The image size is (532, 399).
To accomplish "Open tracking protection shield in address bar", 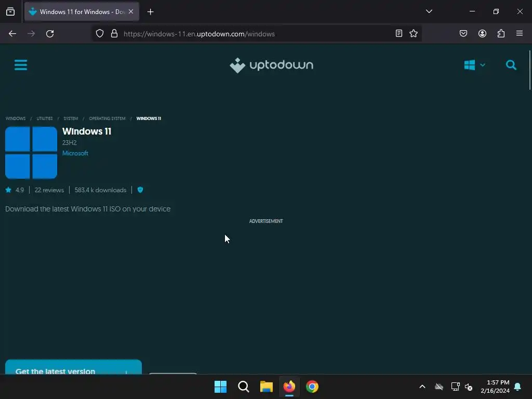I will [99, 34].
